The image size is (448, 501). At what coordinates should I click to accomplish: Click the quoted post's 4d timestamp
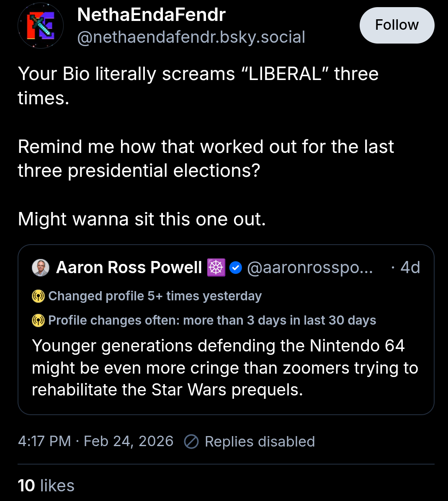(410, 268)
